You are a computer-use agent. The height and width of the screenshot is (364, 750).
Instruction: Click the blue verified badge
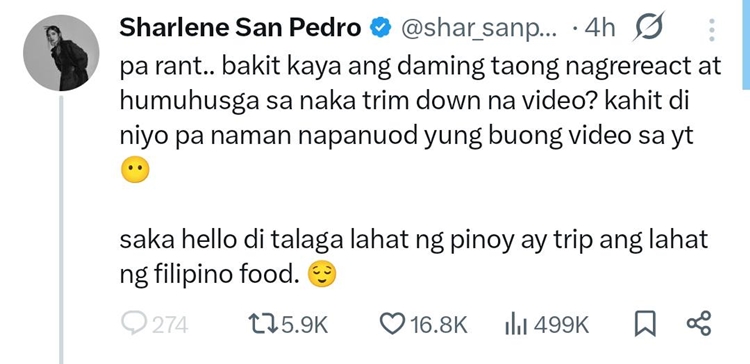pyautogui.click(x=381, y=29)
